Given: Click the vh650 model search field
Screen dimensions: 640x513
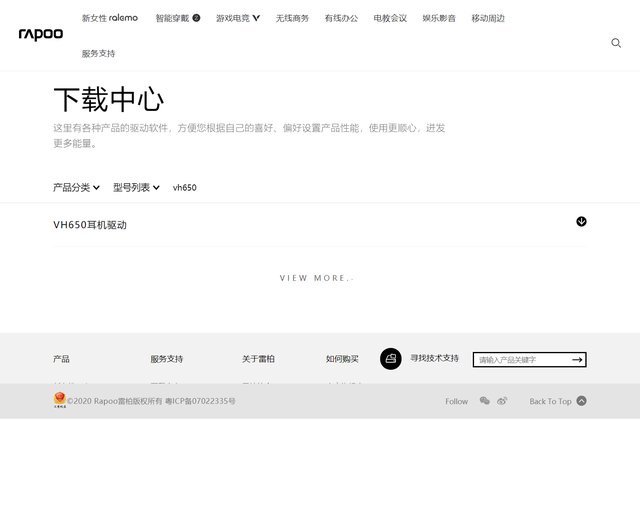Looking at the screenshot, I should (x=184, y=187).
